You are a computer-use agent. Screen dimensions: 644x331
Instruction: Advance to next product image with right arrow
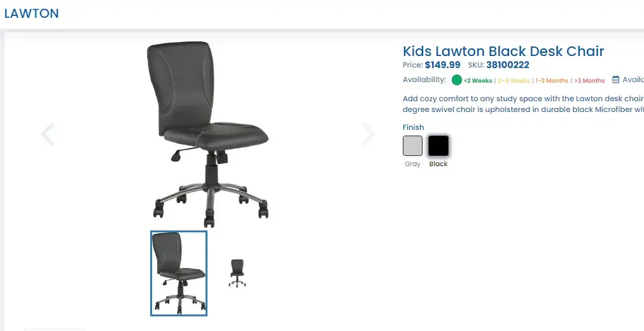click(x=368, y=134)
